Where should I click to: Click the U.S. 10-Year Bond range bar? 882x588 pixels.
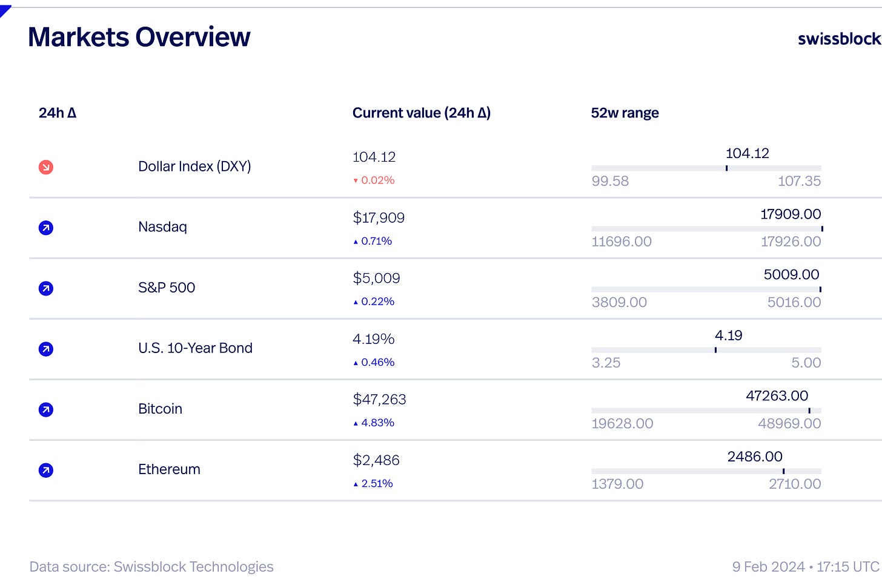(x=706, y=349)
